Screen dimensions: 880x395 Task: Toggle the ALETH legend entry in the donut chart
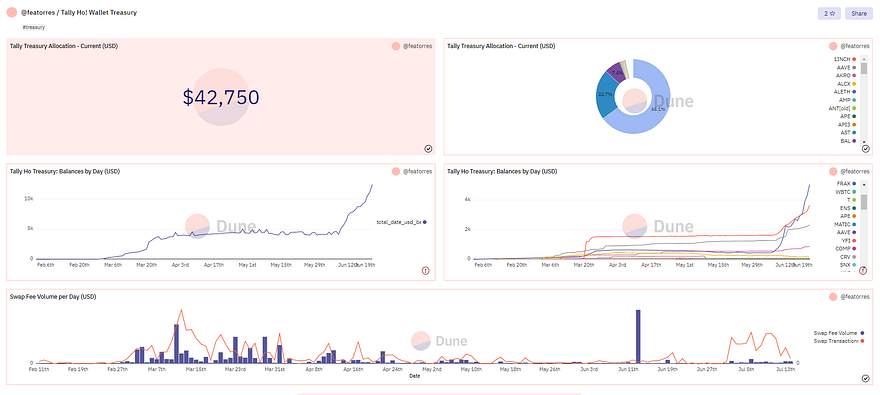(845, 91)
